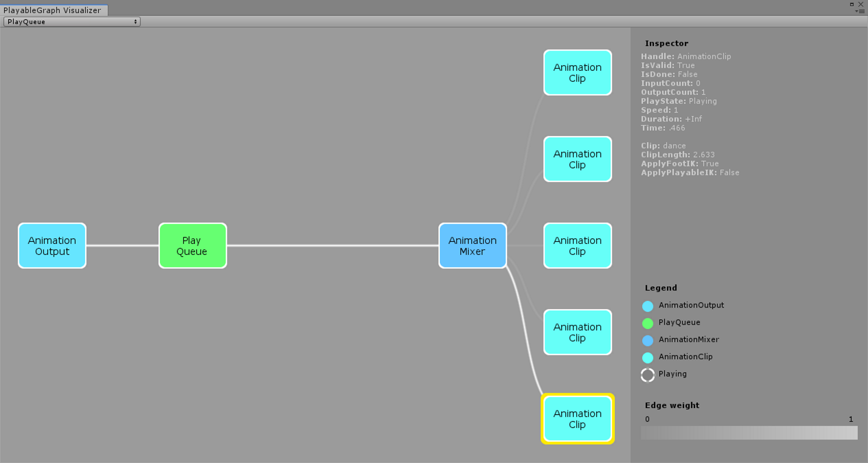Click the 'AnimationClip' legend label
868x463 pixels.
pyautogui.click(x=685, y=356)
